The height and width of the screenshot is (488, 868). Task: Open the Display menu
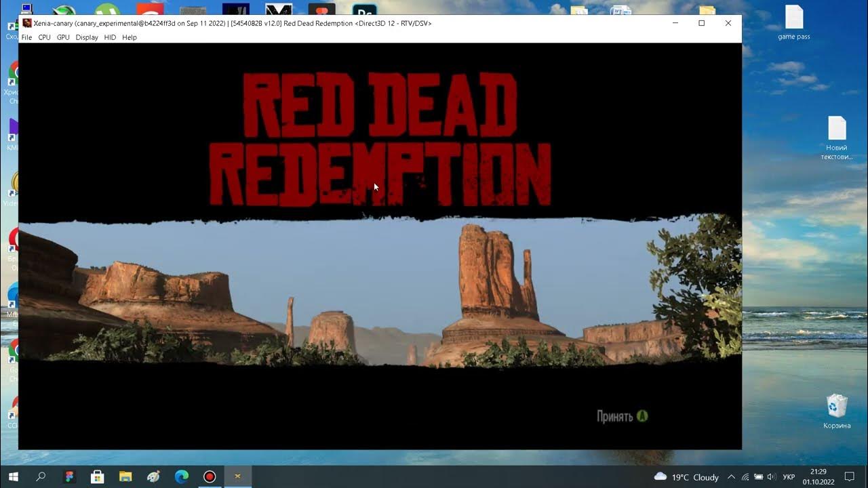point(87,37)
